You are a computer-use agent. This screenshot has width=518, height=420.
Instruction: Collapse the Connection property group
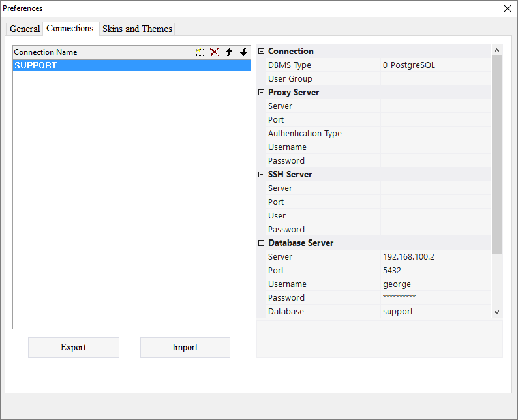pos(262,52)
